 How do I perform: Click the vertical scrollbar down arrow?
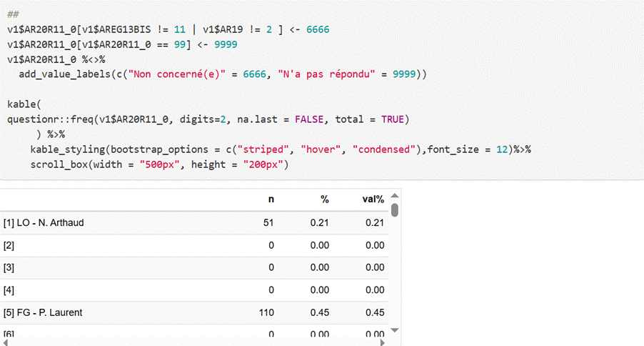[x=395, y=332]
